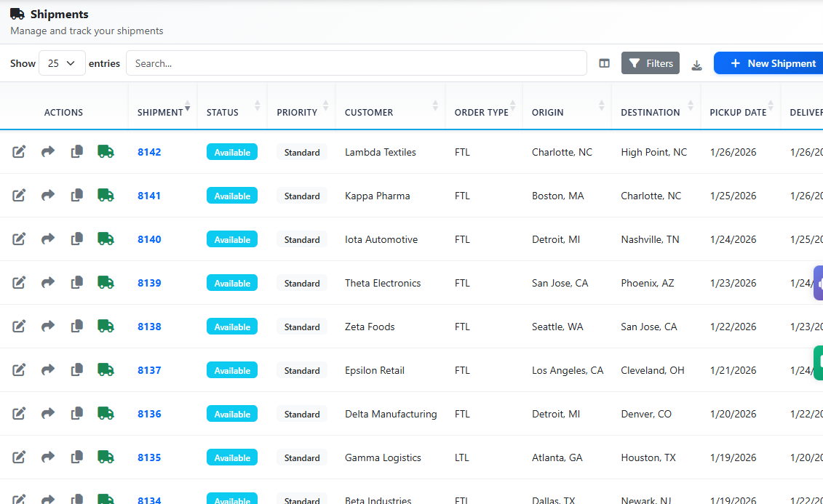
Task: Click duplicate icon for shipment 8135
Action: 77,457
